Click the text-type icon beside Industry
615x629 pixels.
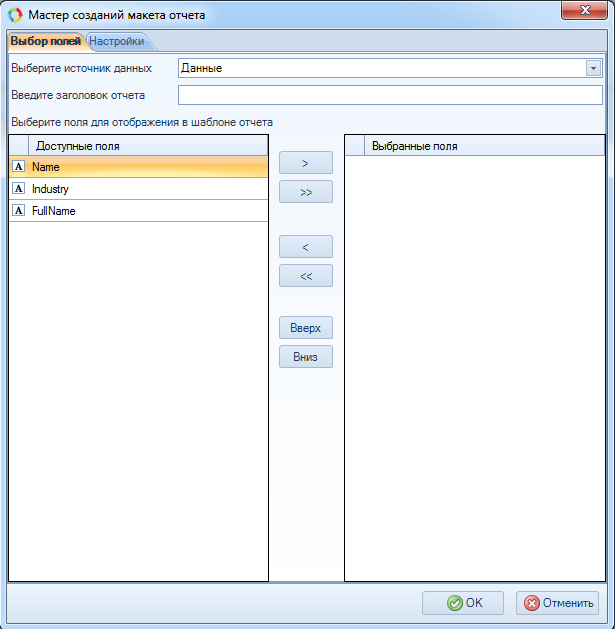[x=18, y=189]
